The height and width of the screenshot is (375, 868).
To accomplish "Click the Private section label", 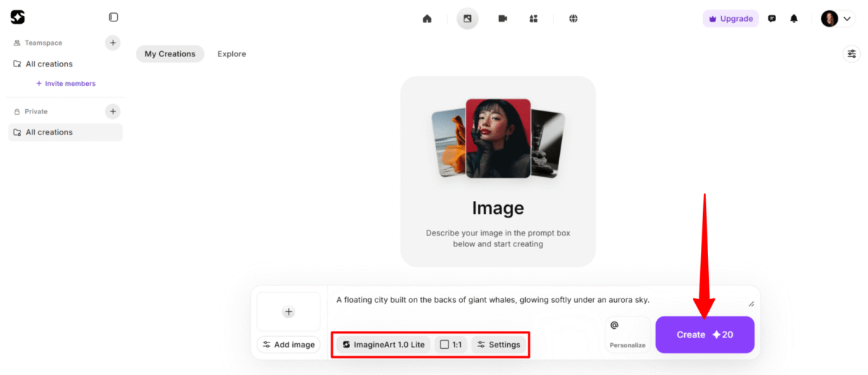I will (x=36, y=111).
